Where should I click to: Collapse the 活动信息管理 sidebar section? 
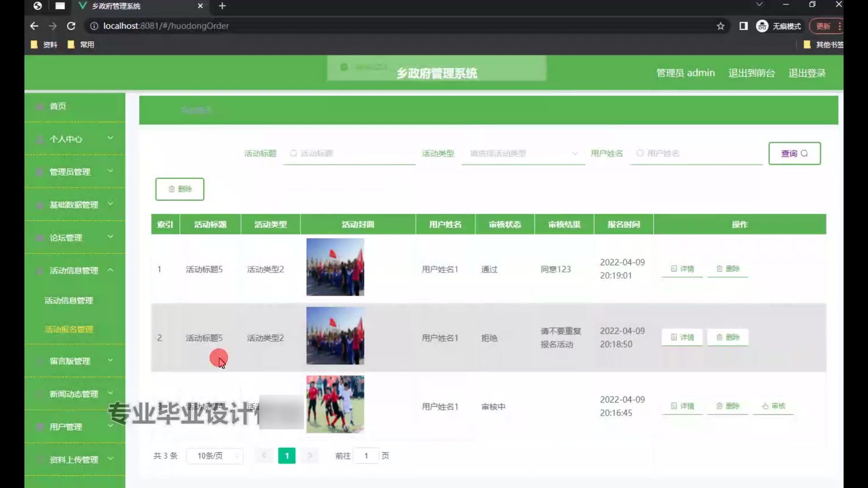[x=75, y=270]
